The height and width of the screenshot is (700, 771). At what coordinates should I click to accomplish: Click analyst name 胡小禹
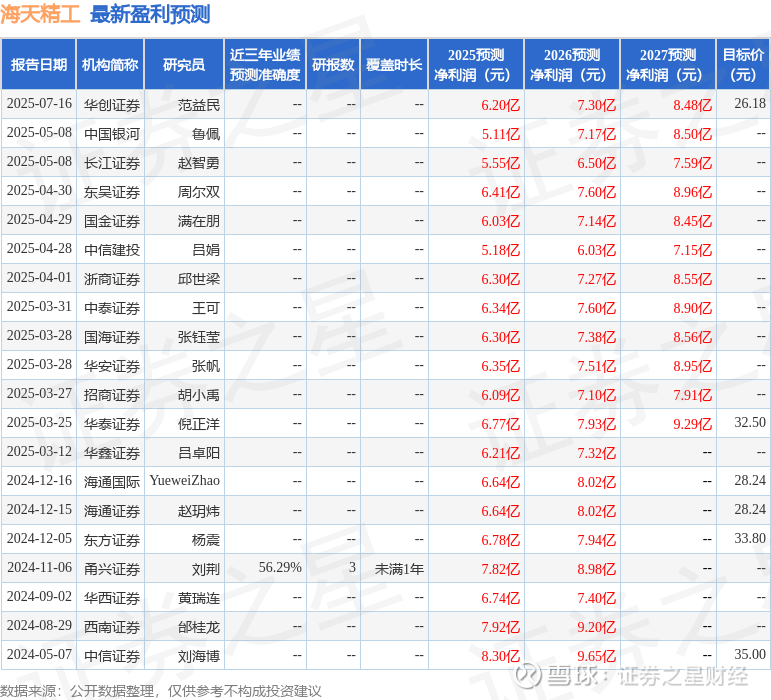(x=199, y=395)
